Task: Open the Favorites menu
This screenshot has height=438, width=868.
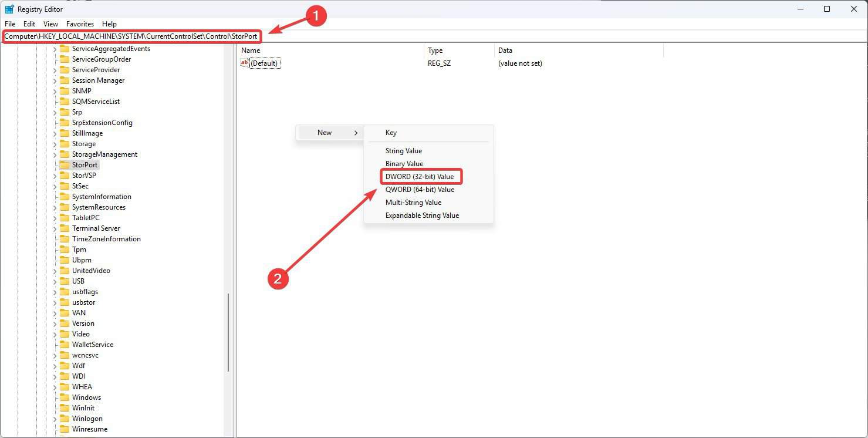Action: (x=80, y=24)
